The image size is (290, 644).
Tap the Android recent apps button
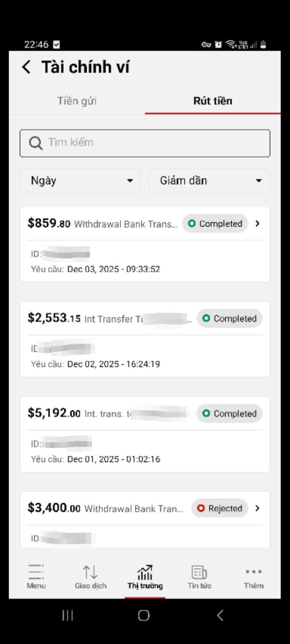coord(68,615)
